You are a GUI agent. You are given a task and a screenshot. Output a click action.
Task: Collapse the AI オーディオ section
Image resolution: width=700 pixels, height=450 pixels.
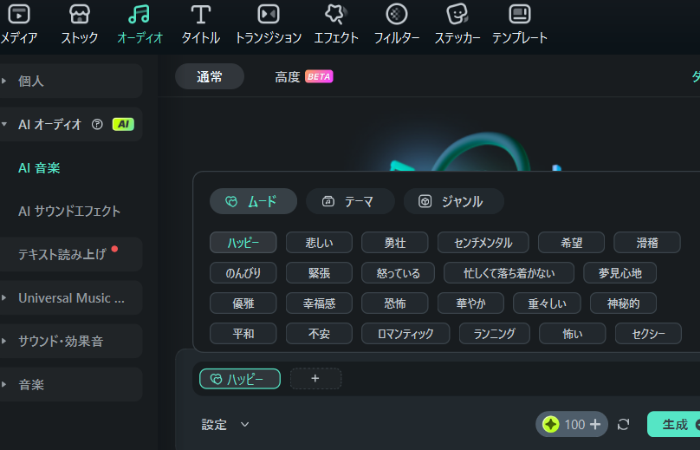pos(4,124)
